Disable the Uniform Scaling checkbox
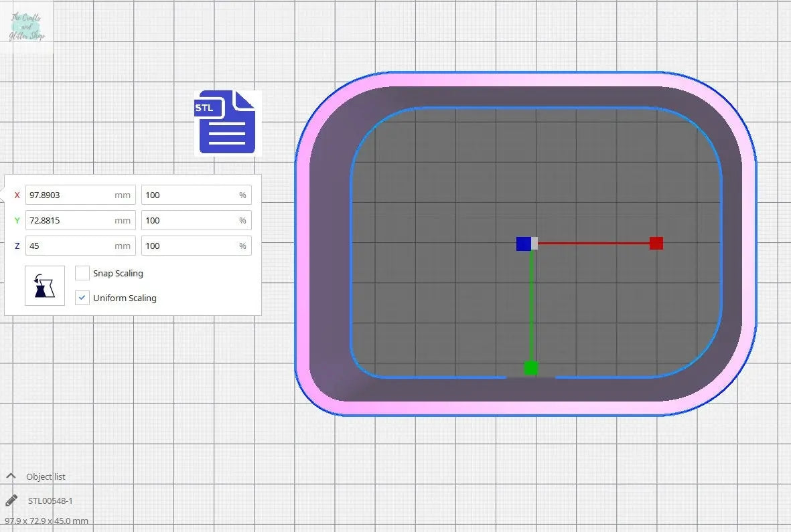 (x=82, y=298)
